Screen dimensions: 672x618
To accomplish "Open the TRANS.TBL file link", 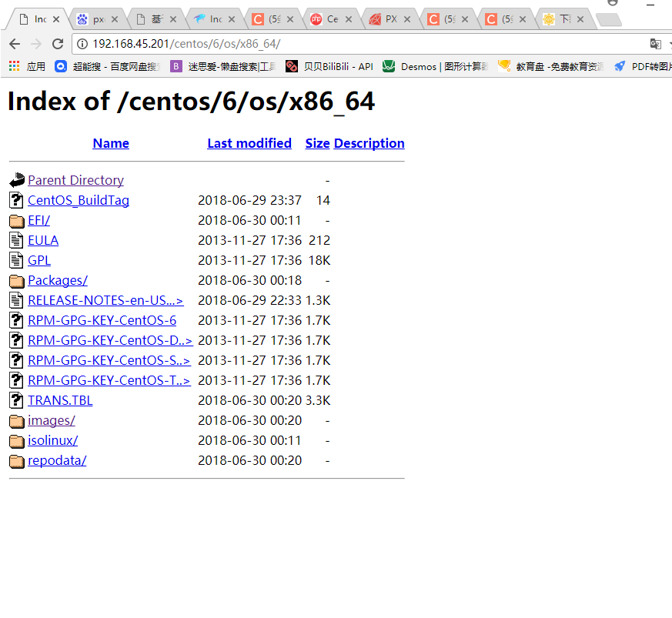I will coord(60,400).
